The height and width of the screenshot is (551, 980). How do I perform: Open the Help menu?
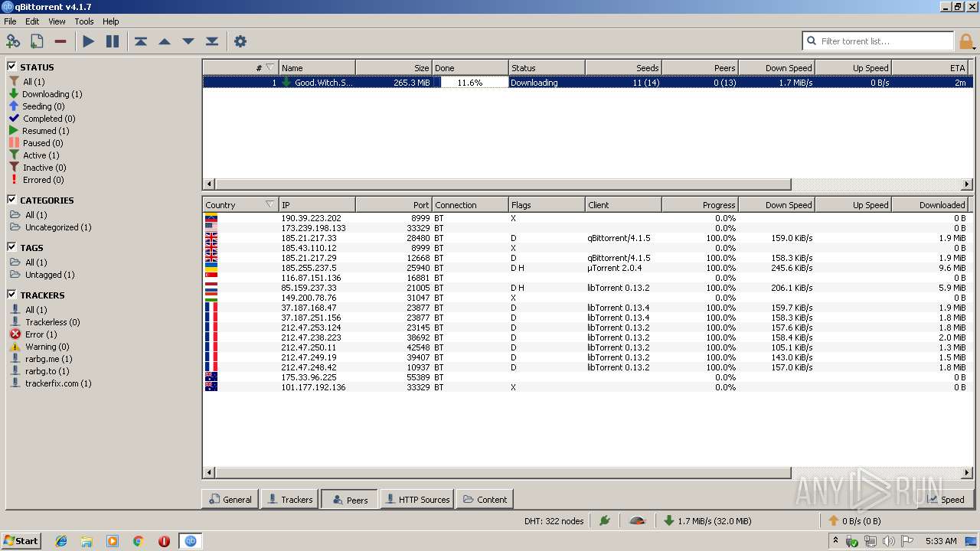pos(111,21)
